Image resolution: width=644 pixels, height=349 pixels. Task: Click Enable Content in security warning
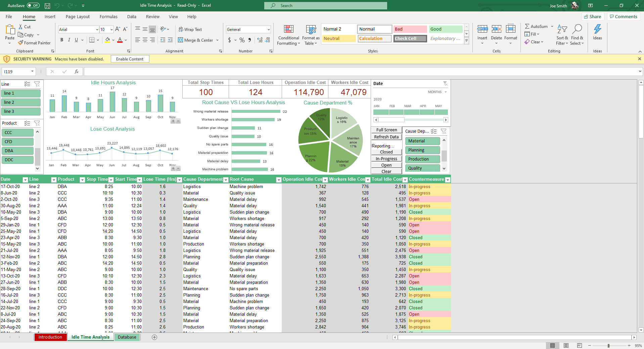pyautogui.click(x=130, y=59)
